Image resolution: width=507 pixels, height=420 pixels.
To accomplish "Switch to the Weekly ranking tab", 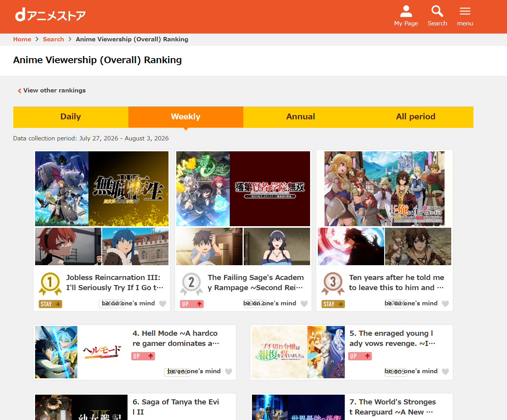I will point(186,117).
